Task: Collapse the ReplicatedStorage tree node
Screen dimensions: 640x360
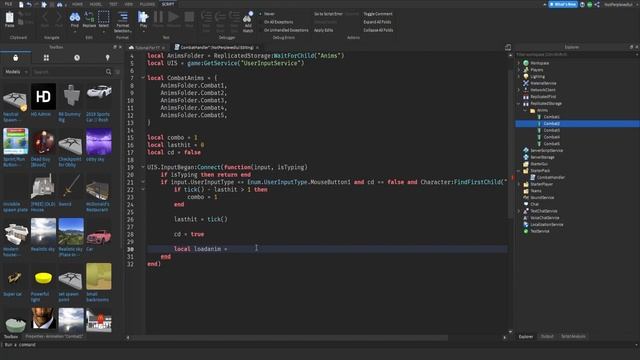Action: tap(519, 103)
